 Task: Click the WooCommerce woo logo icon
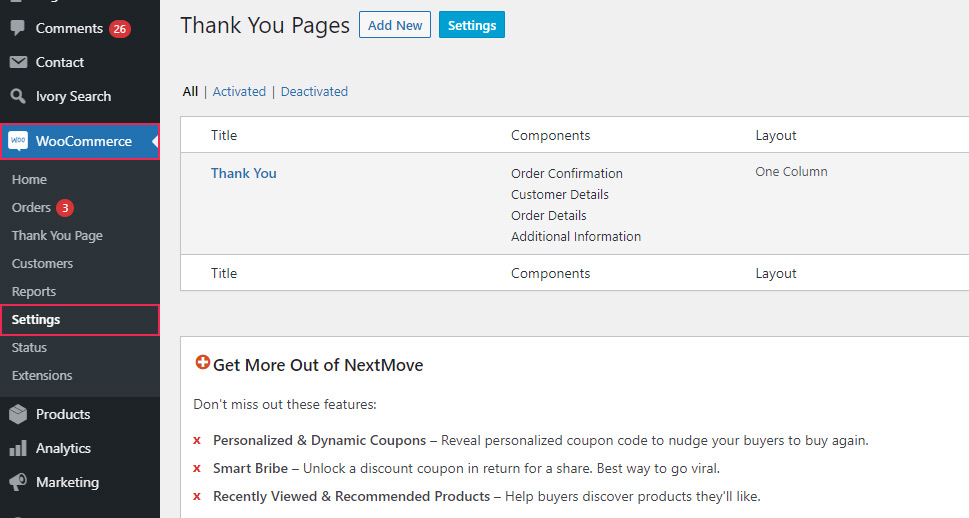(x=18, y=141)
